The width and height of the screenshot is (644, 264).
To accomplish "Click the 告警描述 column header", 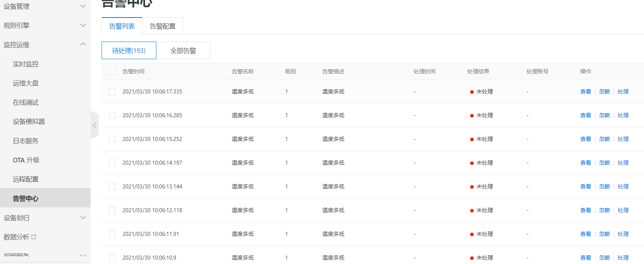I will [x=333, y=72].
